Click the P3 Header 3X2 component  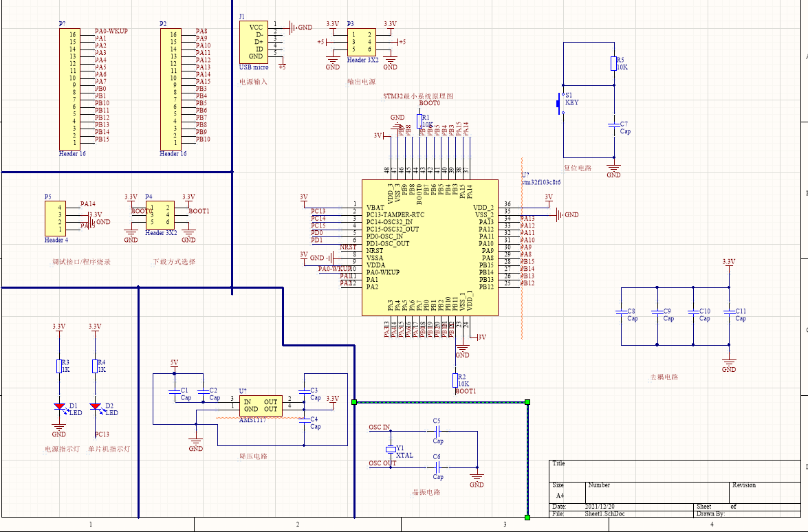click(361, 42)
